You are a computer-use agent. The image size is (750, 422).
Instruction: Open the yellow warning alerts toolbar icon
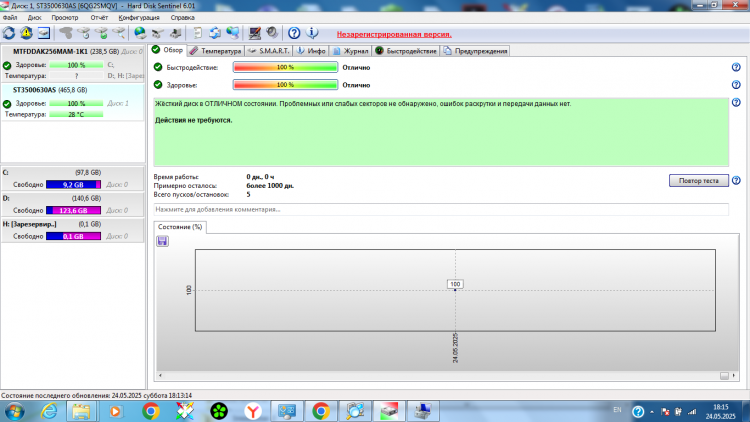click(26, 33)
